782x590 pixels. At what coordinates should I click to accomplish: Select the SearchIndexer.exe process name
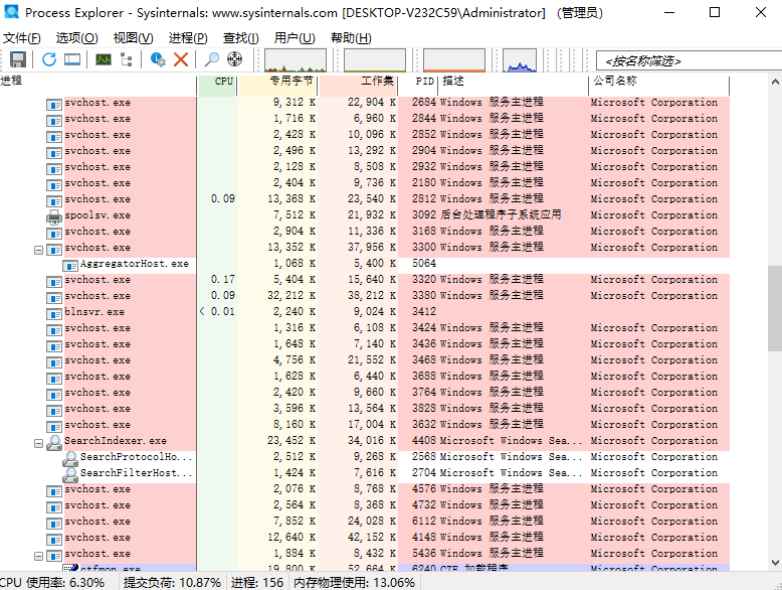tap(115, 441)
